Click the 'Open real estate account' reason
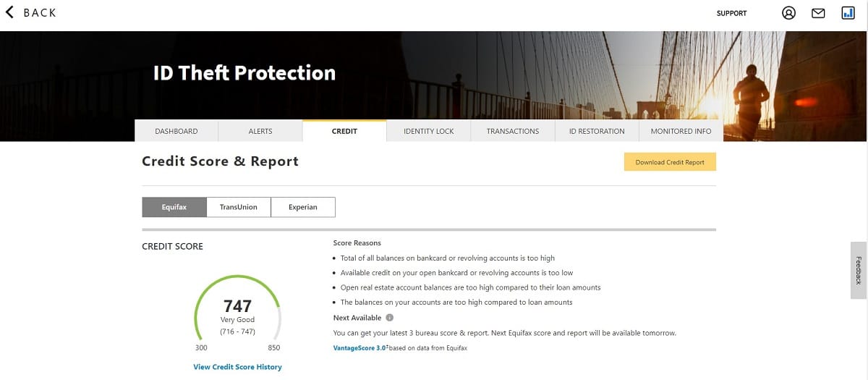Screen dimensions: 868x380 470,287
